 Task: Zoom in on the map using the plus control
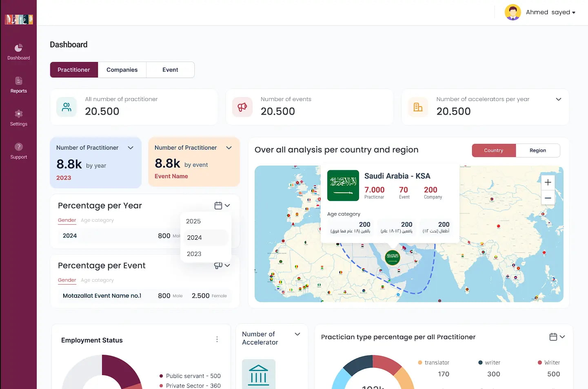click(x=548, y=182)
